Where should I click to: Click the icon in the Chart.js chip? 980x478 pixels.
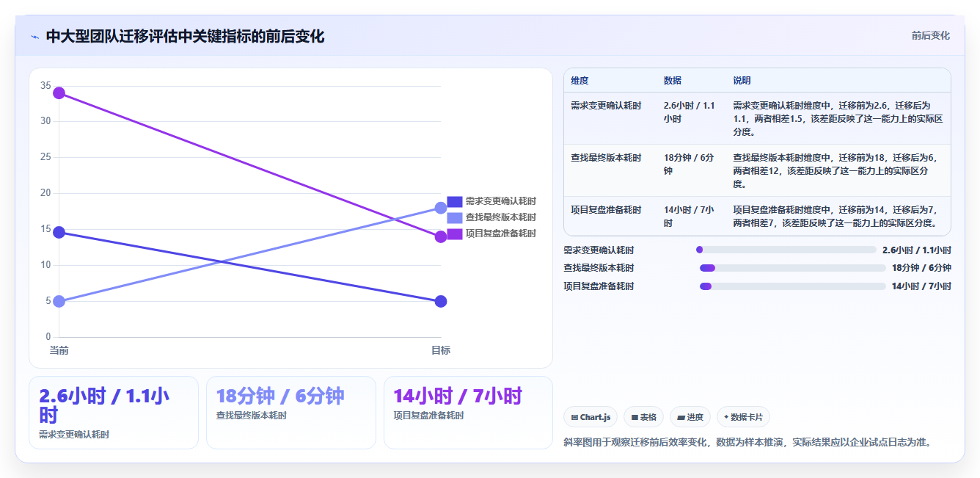[x=574, y=418]
